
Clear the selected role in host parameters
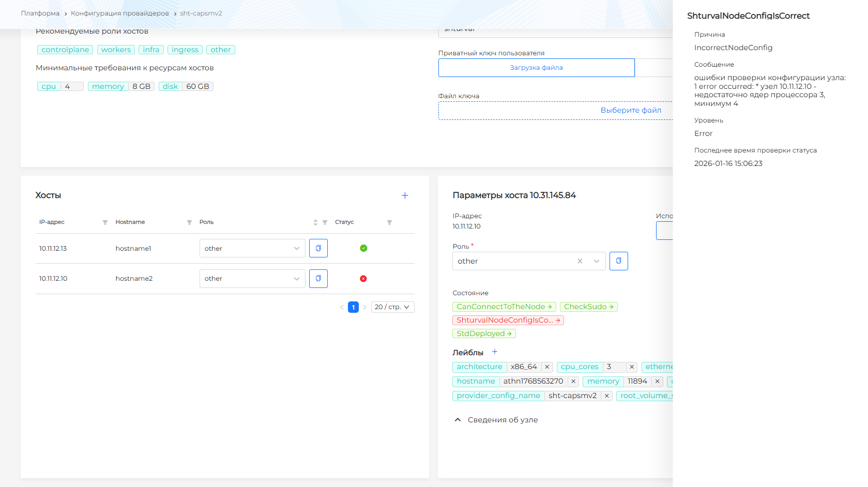[580, 262]
